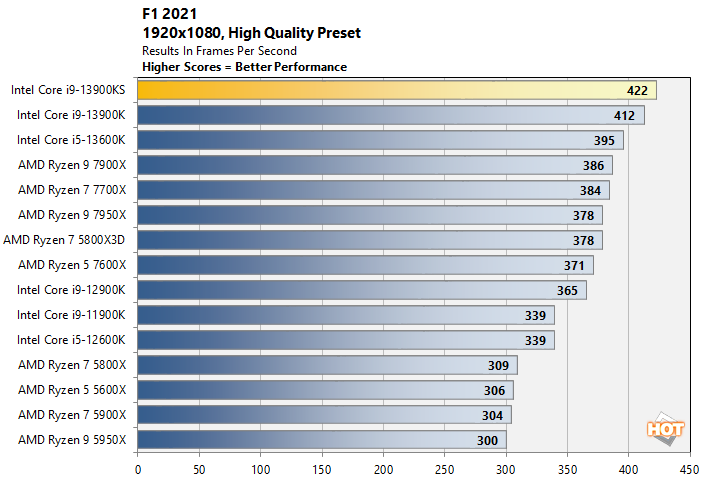This screenshot has height=480, width=708.
Task: Click the "AMD Ryzen 9 7900X" label
Action: [72, 165]
